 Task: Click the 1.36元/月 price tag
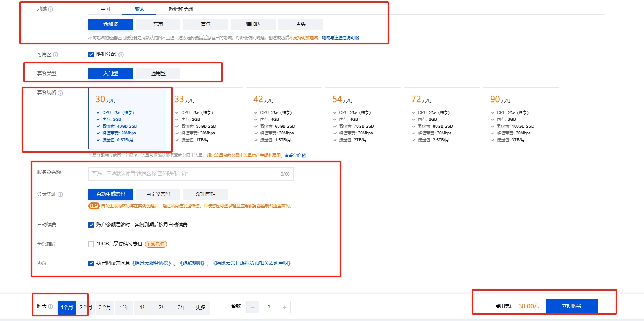(x=156, y=244)
